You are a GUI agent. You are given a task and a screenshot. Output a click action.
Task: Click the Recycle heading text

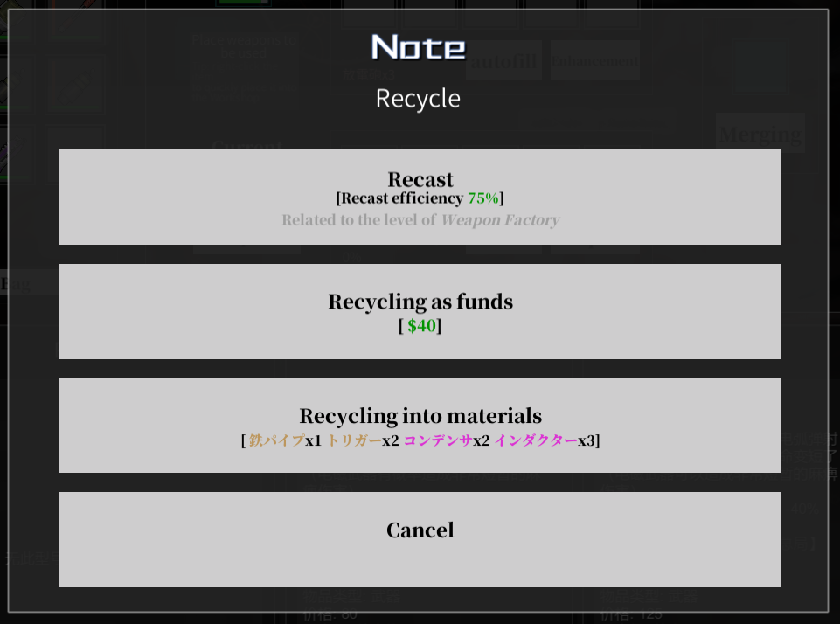click(418, 99)
